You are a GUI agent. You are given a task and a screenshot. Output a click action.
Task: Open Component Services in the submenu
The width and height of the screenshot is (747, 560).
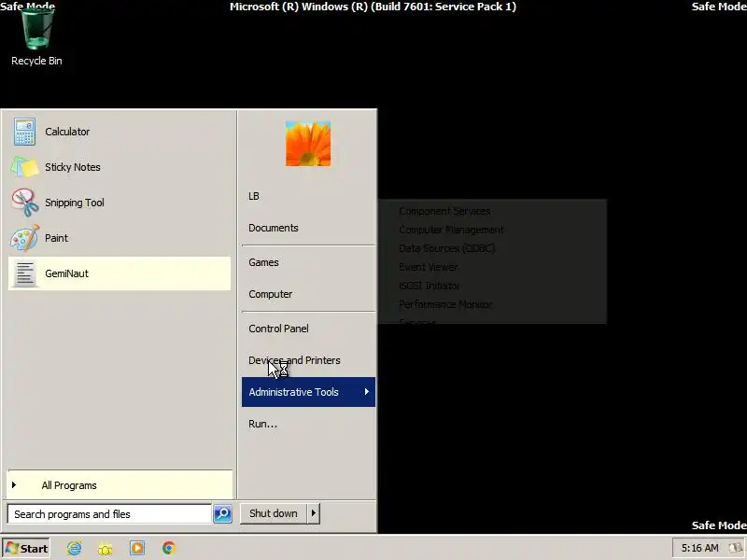tap(492, 211)
